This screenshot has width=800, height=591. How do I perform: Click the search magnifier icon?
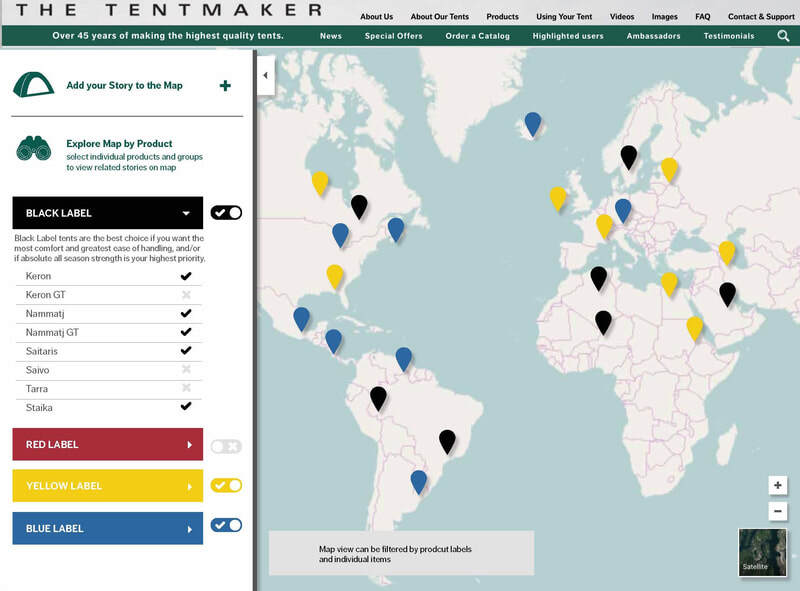pos(783,36)
